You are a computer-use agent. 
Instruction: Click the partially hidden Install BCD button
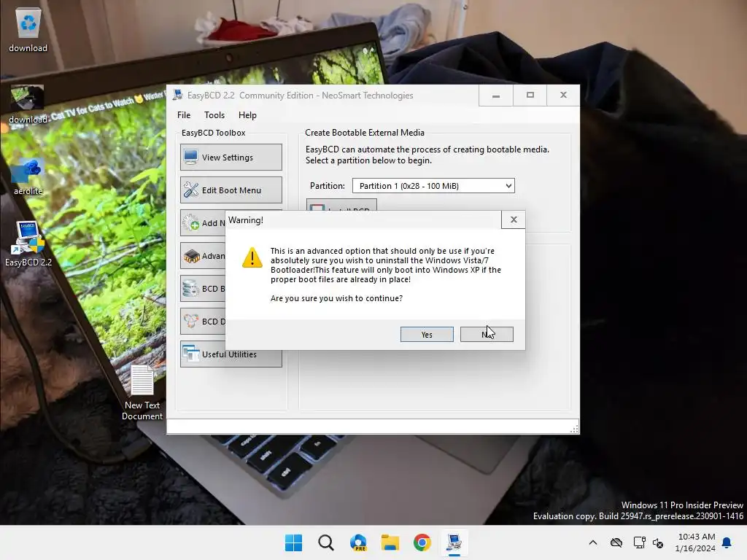click(x=341, y=205)
